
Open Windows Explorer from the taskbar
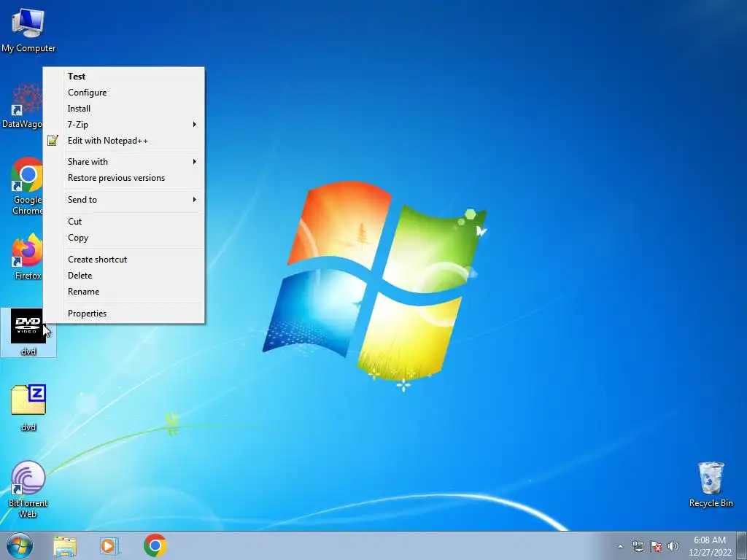pos(65,546)
